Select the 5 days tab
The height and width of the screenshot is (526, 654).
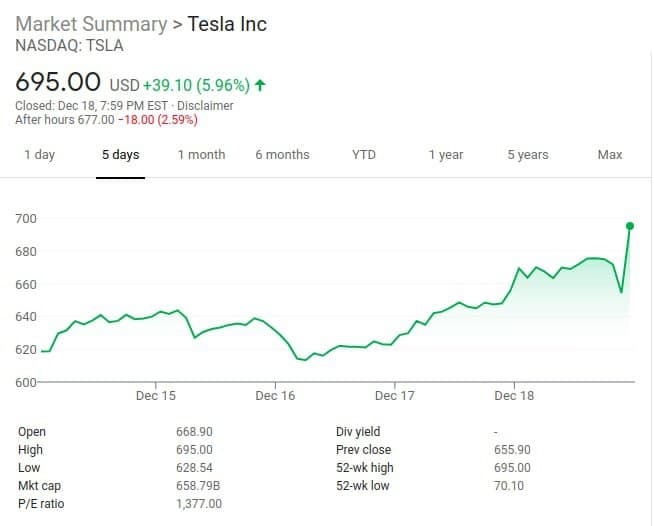(x=121, y=155)
